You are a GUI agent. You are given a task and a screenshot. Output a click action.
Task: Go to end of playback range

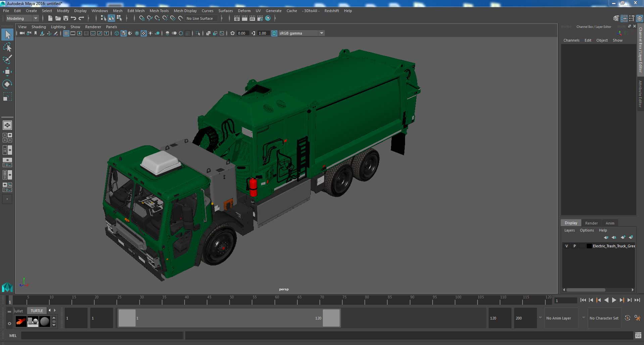pyautogui.click(x=637, y=300)
